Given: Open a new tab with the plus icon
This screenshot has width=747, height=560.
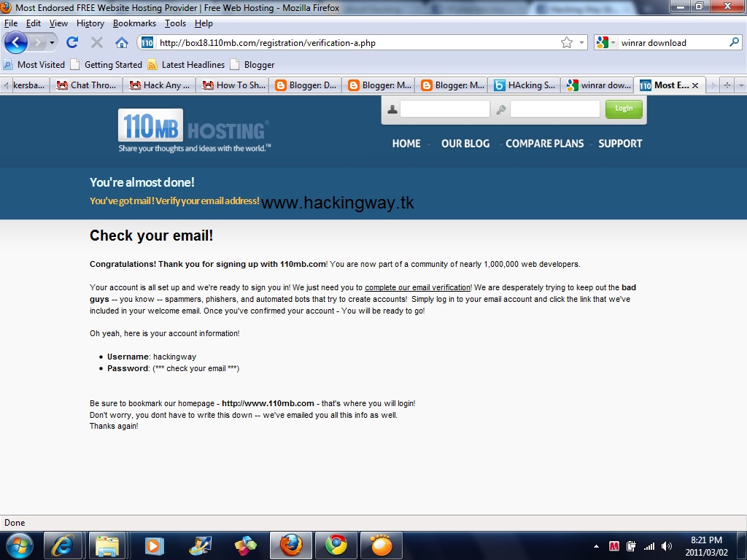Looking at the screenshot, I should coord(727,85).
